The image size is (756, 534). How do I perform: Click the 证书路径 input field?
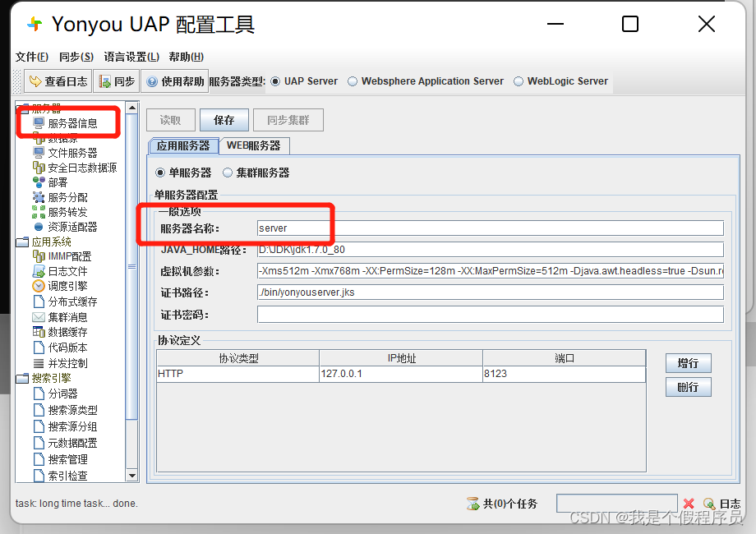coord(491,292)
